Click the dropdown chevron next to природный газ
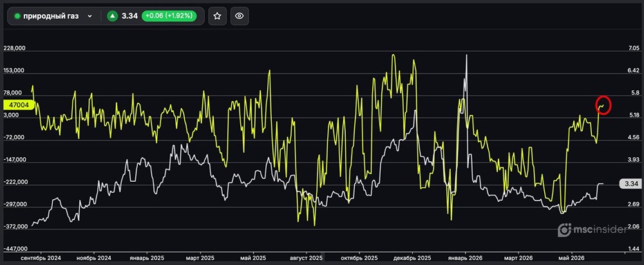The height and width of the screenshot is (265, 644). click(90, 17)
